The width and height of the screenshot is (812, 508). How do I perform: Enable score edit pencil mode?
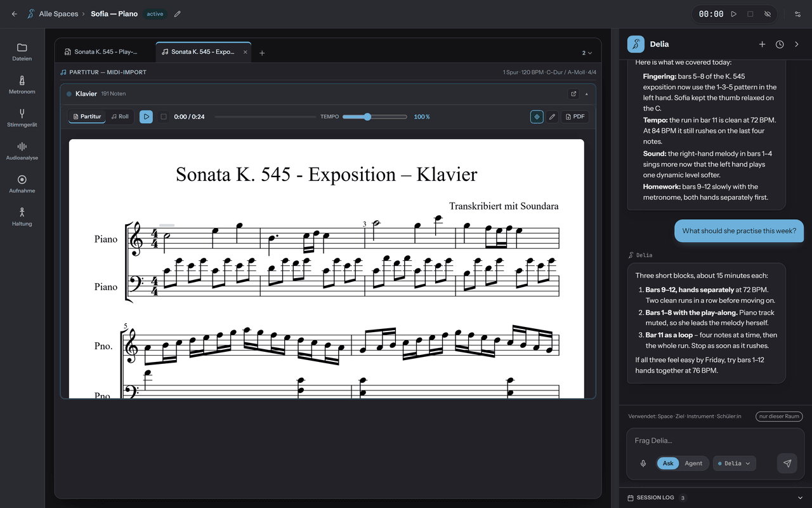pyautogui.click(x=552, y=117)
